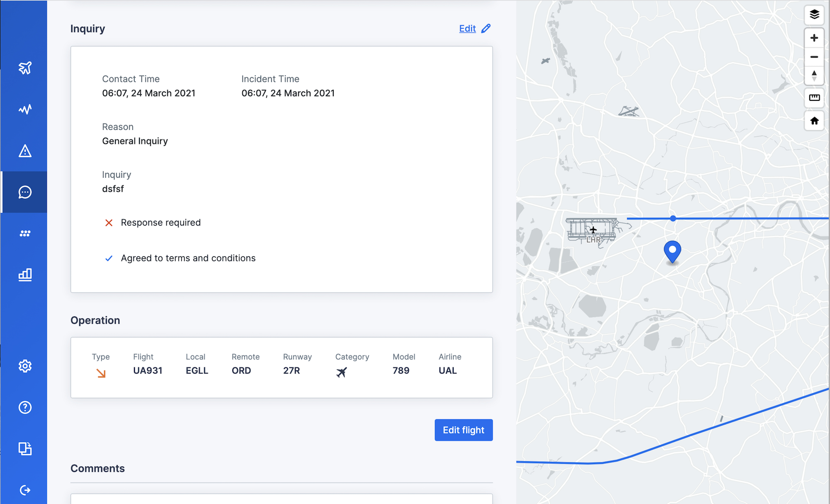Activate the measure ruler tool on map
The width and height of the screenshot is (830, 504).
click(x=814, y=98)
